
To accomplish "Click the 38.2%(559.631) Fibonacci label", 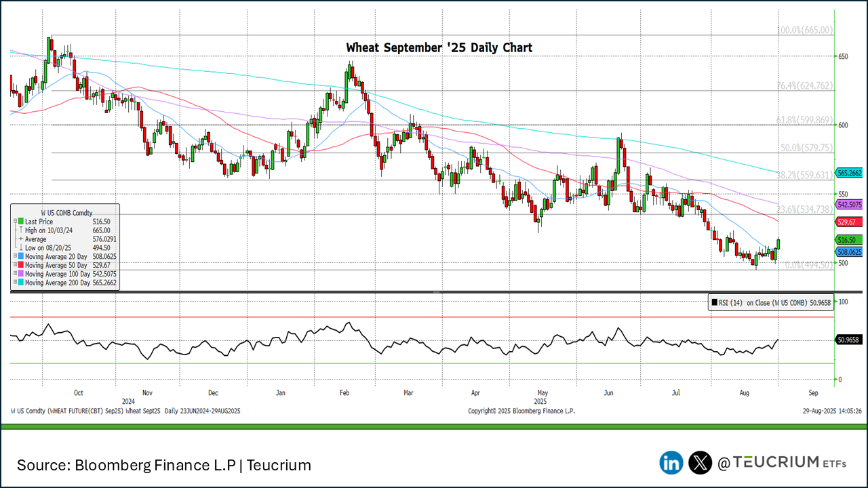I will tap(804, 174).
